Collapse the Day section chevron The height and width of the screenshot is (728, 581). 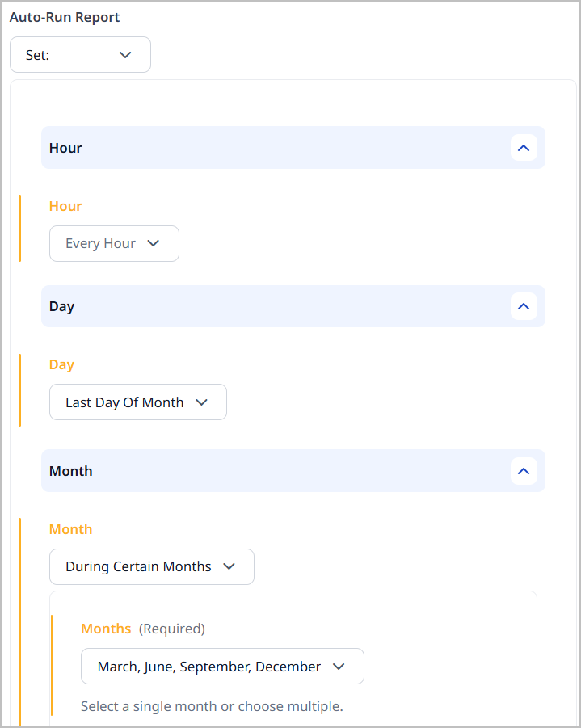(x=524, y=306)
